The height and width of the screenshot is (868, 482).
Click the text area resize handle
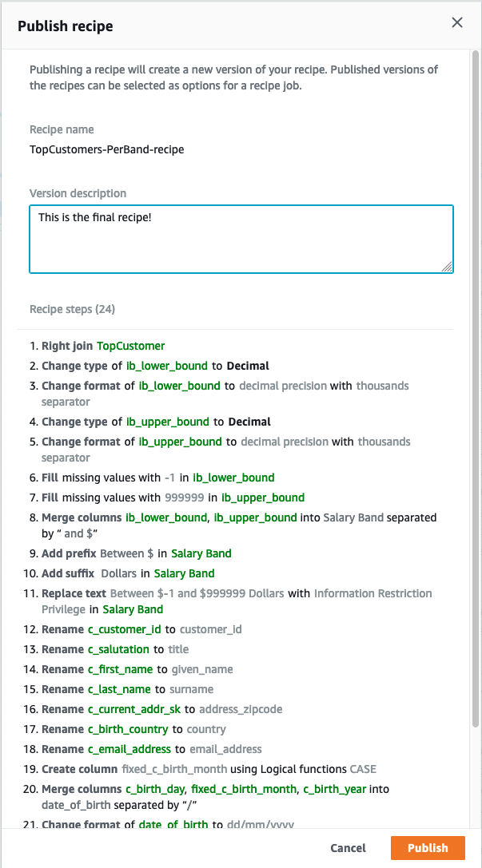click(x=447, y=267)
